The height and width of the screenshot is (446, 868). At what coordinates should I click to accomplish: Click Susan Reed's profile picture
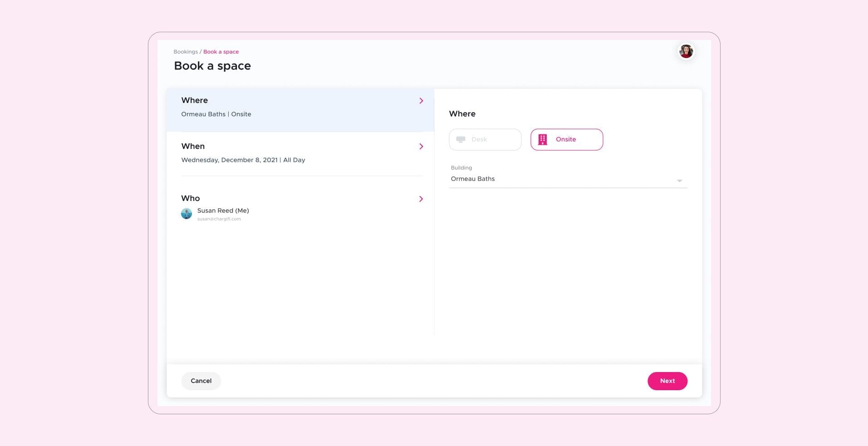coord(186,213)
